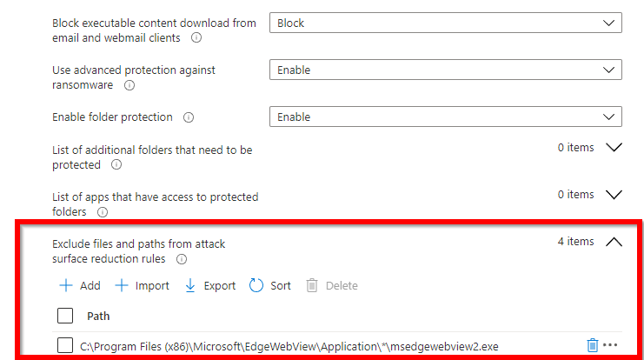Delete msedgewebview2.exe row with blue trash icon
This screenshot has height=360, width=644.
pyautogui.click(x=592, y=345)
